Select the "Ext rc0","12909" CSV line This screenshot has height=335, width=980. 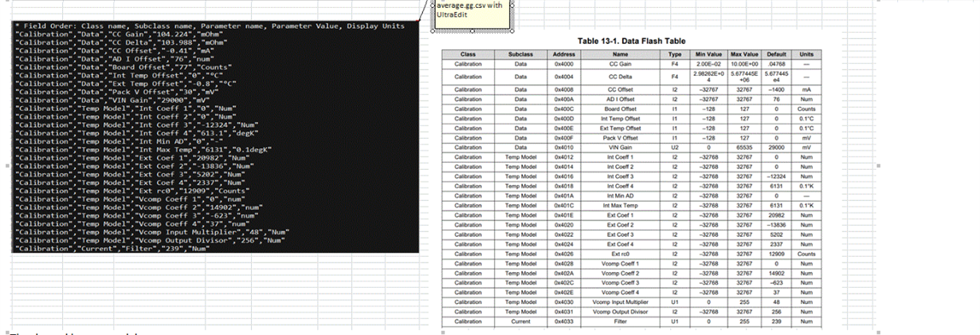click(131, 191)
